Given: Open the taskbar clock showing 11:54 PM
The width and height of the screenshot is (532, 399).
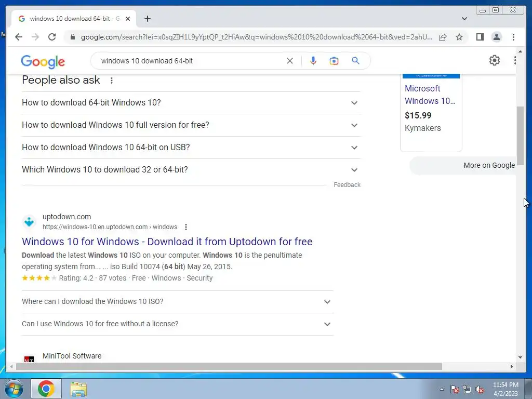Looking at the screenshot, I should click(506, 389).
